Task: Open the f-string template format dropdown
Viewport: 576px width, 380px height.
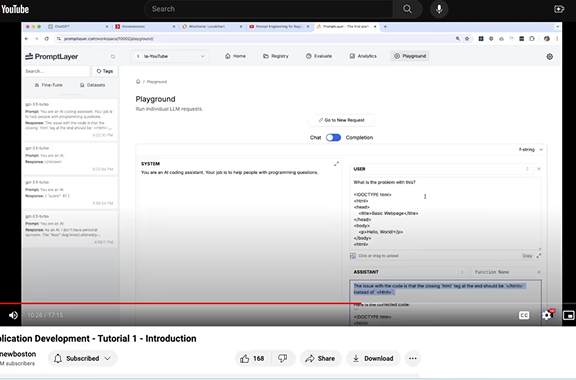Action: point(531,150)
